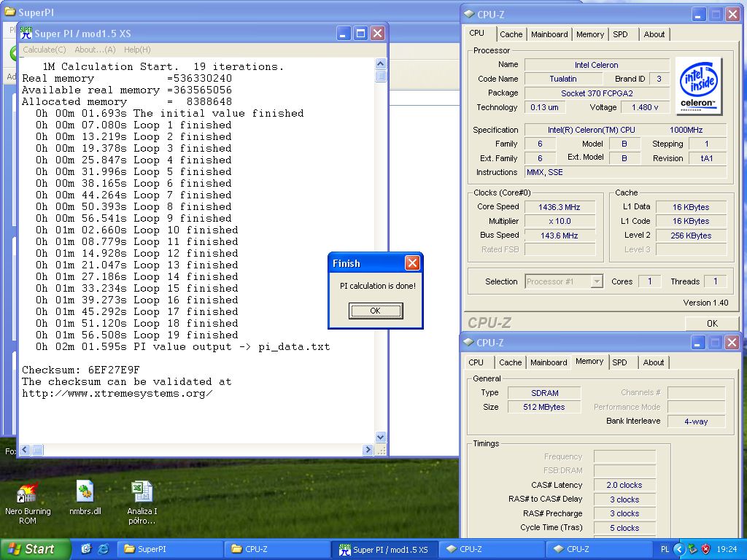
Task: Click the taskbar clock showing 19:24
Action: [x=727, y=549]
